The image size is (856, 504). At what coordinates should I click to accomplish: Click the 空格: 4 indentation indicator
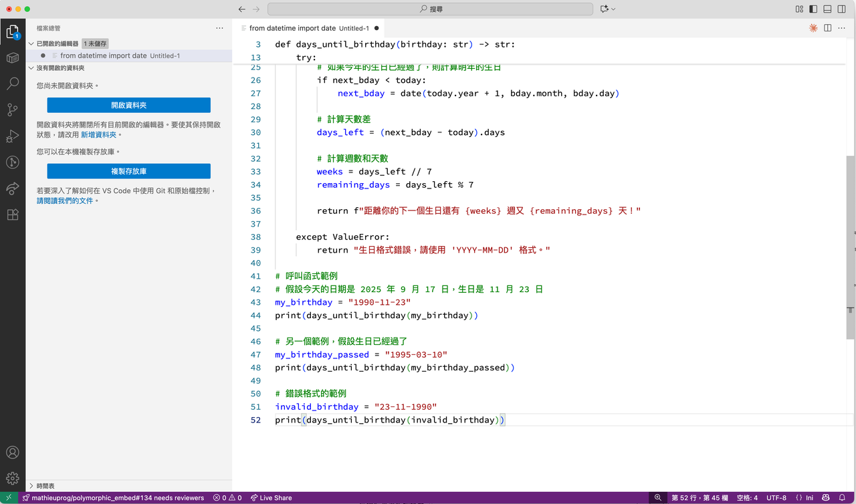pos(747,498)
